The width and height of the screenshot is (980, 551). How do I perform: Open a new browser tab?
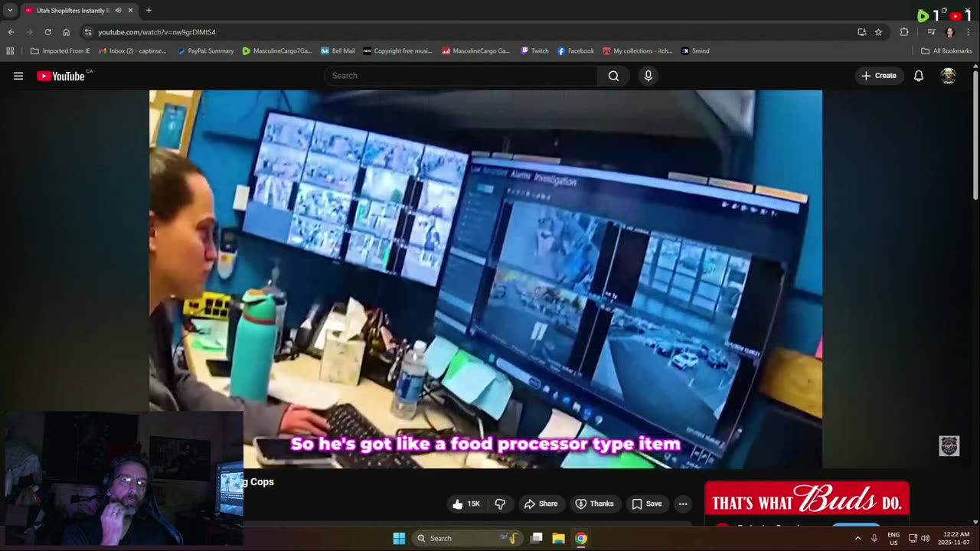(x=149, y=10)
